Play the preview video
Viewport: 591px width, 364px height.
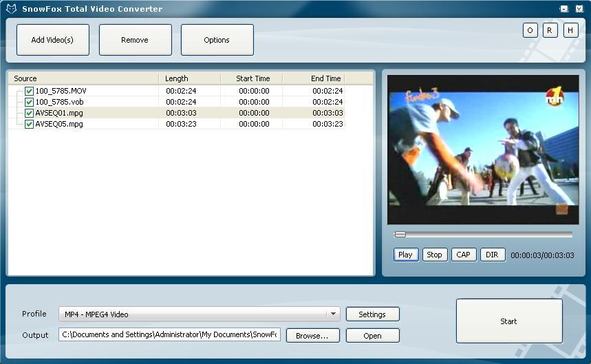(405, 255)
